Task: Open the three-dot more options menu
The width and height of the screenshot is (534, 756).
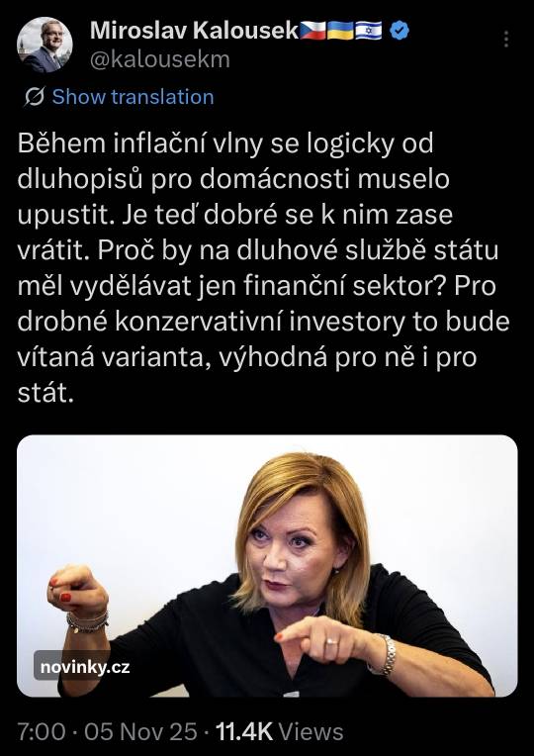Action: [506, 40]
